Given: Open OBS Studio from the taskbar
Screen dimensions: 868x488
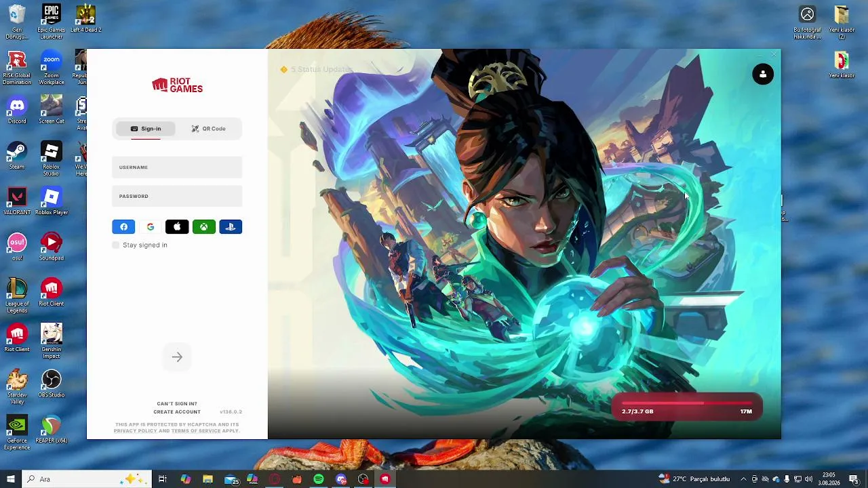Looking at the screenshot, I should [363, 479].
